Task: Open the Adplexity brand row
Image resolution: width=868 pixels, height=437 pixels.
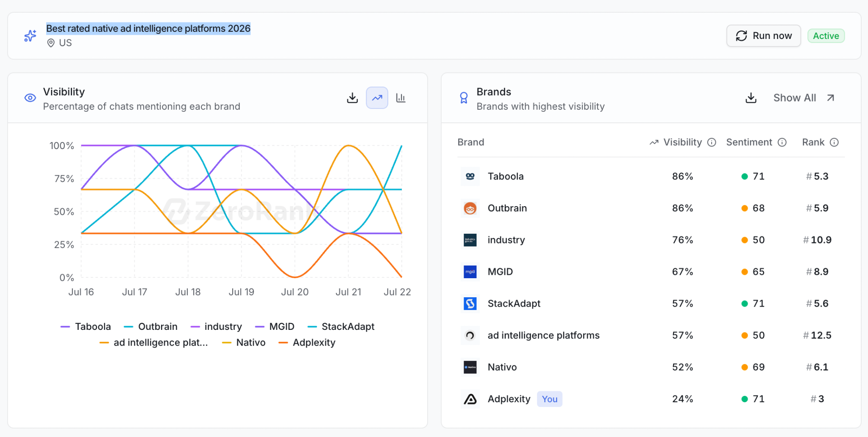Action: (651, 399)
